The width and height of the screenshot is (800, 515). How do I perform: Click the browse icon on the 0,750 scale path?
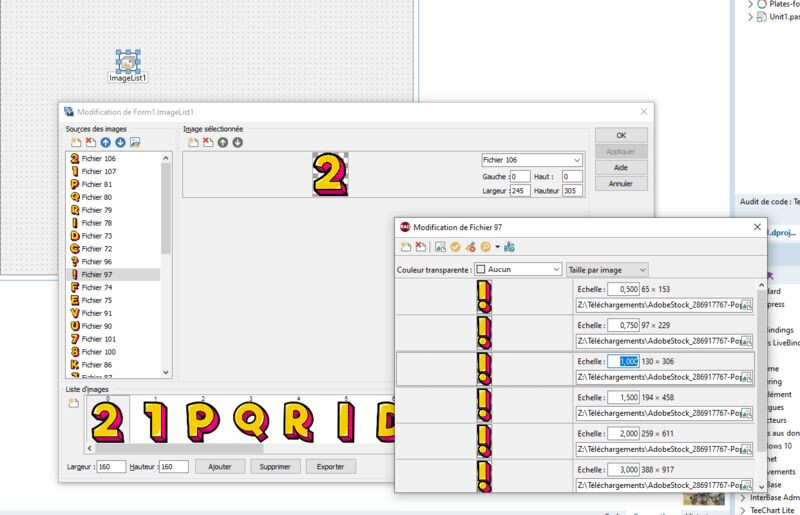pos(746,341)
